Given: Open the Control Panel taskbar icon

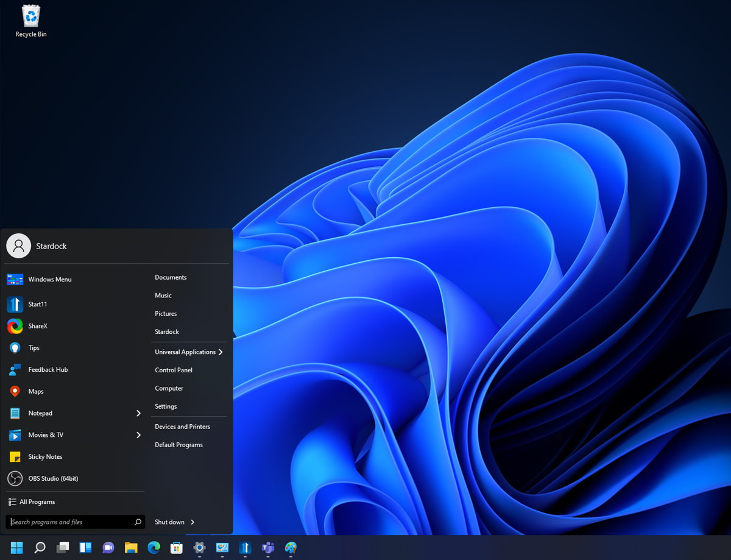Looking at the screenshot, I should click(222, 548).
